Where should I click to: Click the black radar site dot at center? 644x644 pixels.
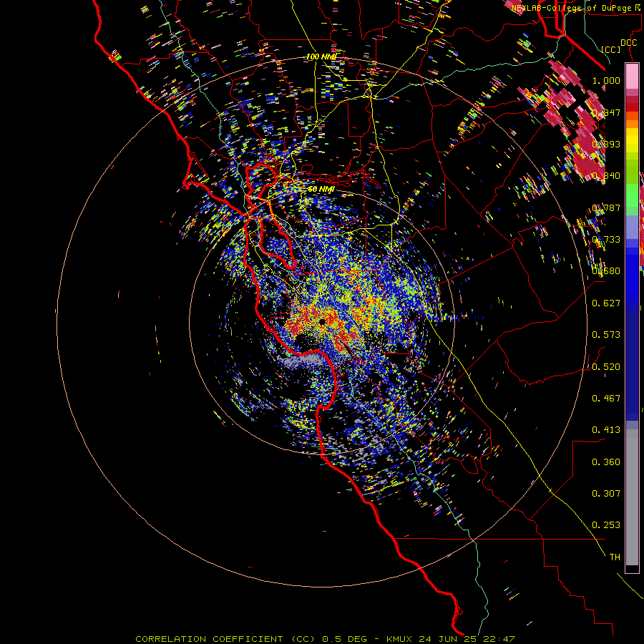tap(322, 321)
